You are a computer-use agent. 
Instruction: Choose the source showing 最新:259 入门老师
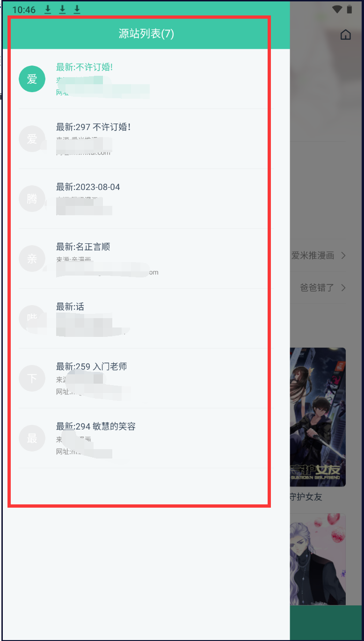[143, 379]
